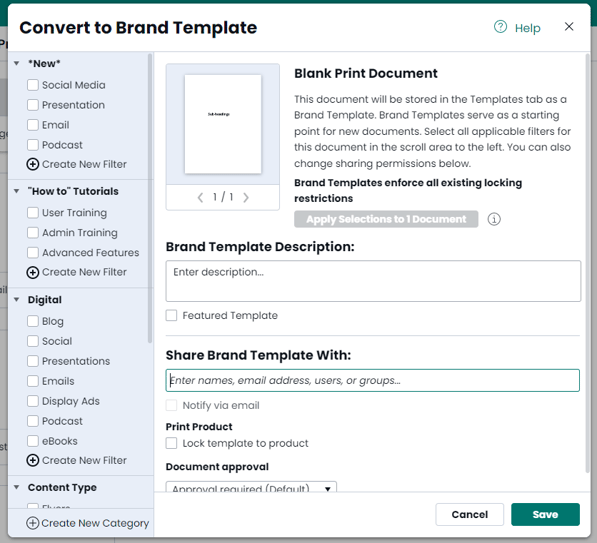Collapse the *New* category
Viewport: 597px width, 543px height.
click(17, 63)
